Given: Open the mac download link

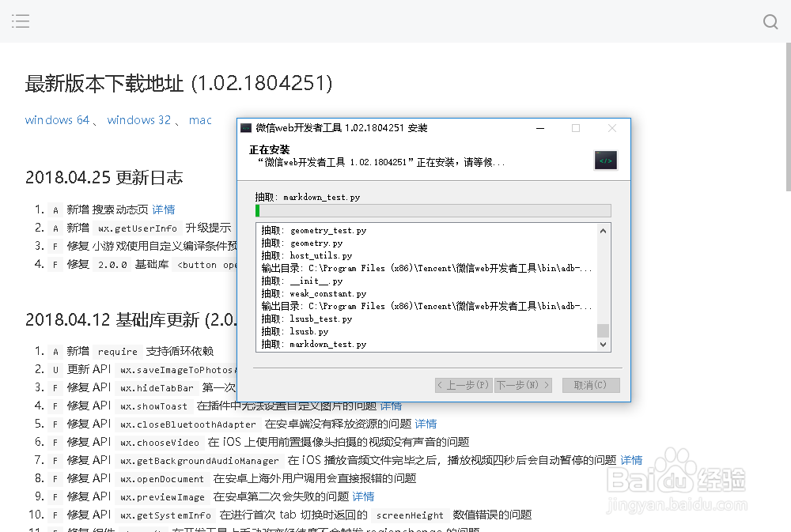Looking at the screenshot, I should coord(200,119).
